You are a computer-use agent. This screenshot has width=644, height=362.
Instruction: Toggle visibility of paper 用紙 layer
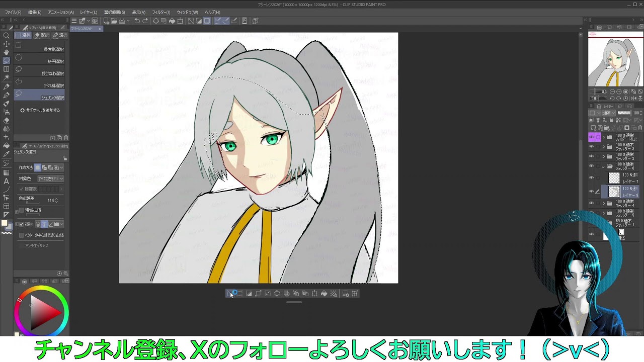(x=592, y=235)
